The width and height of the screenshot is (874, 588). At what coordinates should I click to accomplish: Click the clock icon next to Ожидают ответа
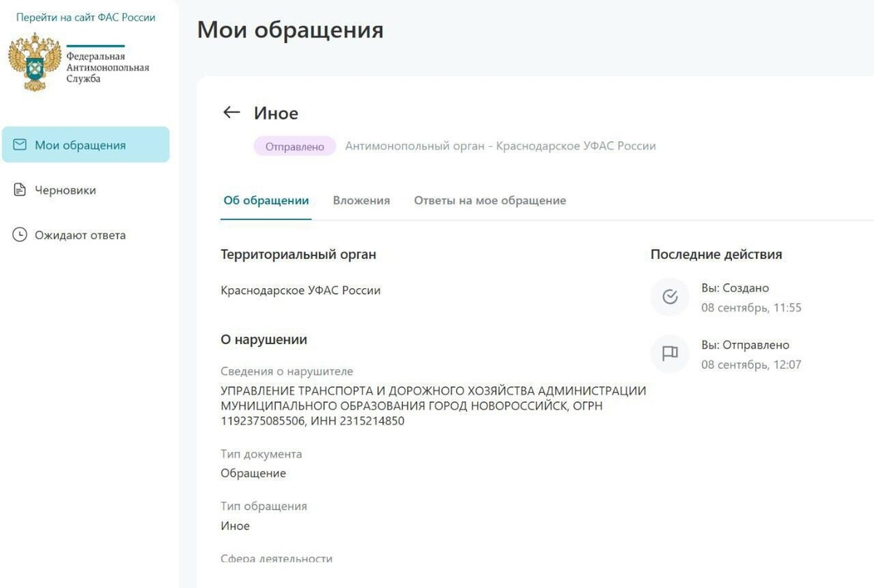pos(20,235)
